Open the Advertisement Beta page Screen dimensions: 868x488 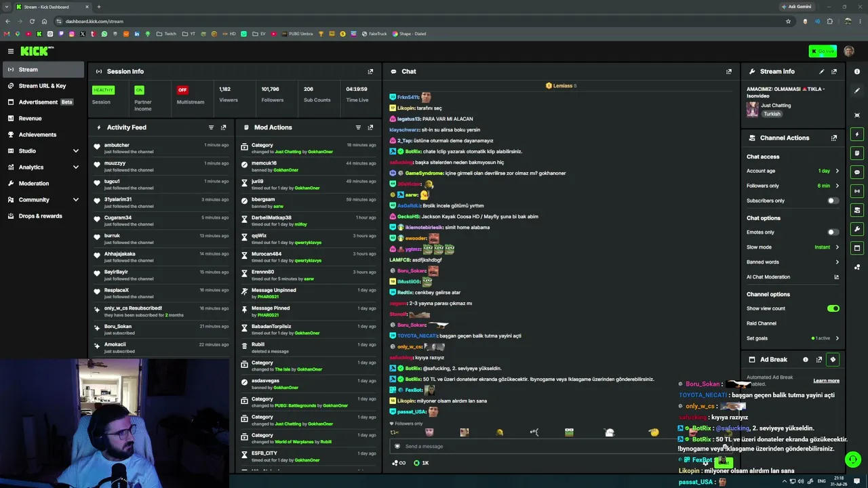click(x=42, y=102)
